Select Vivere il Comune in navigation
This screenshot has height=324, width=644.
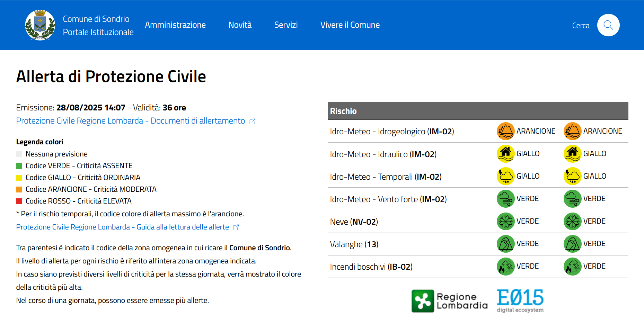(x=350, y=25)
